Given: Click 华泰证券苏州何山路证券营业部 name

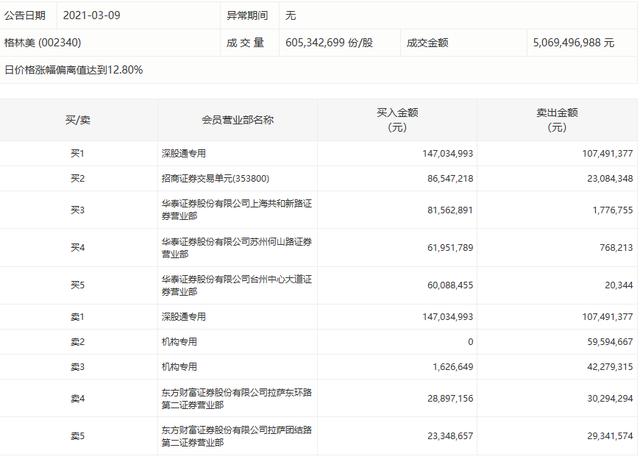Looking at the screenshot, I should [237, 248].
